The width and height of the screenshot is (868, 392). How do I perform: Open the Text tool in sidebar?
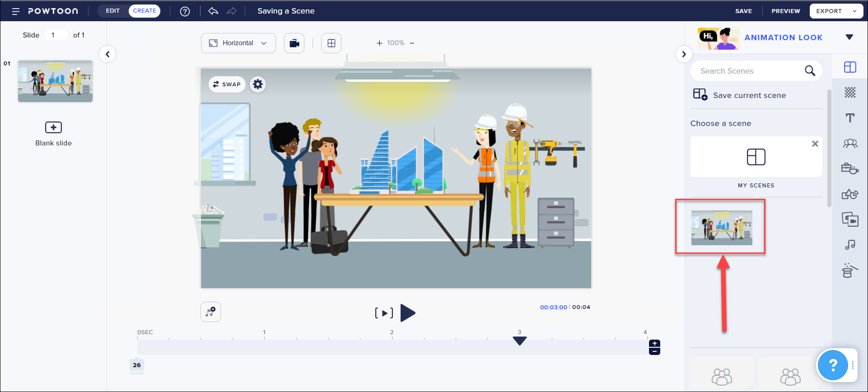[850, 118]
